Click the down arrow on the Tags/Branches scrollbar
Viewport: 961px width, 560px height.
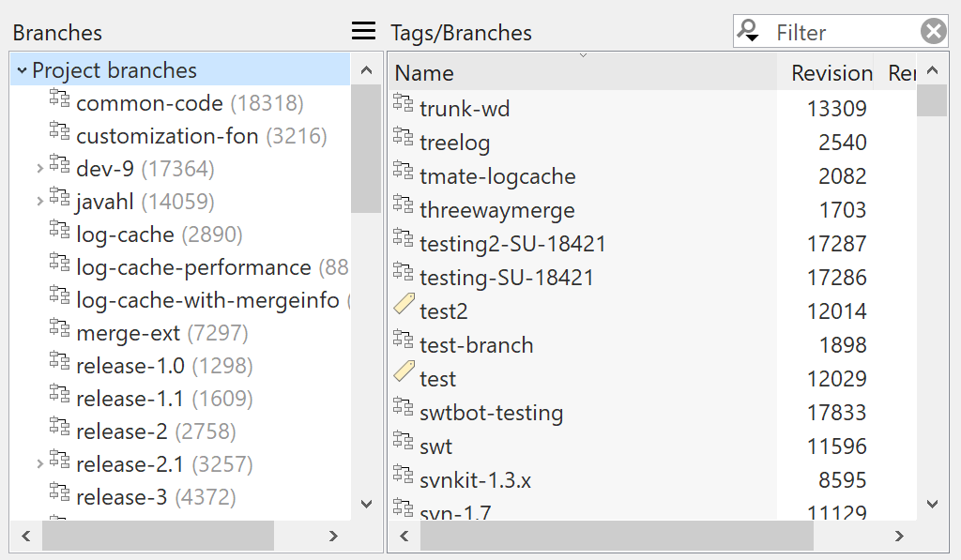(931, 504)
